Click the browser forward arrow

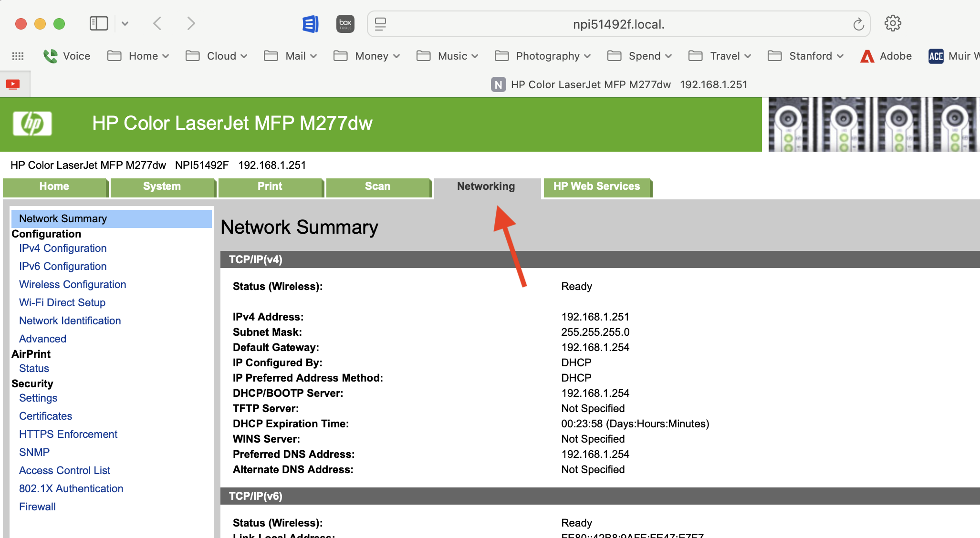tap(191, 23)
